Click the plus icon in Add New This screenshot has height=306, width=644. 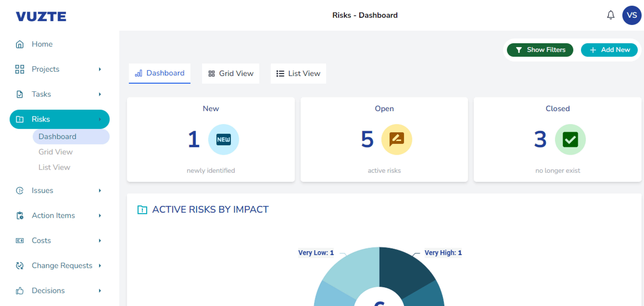tap(593, 50)
